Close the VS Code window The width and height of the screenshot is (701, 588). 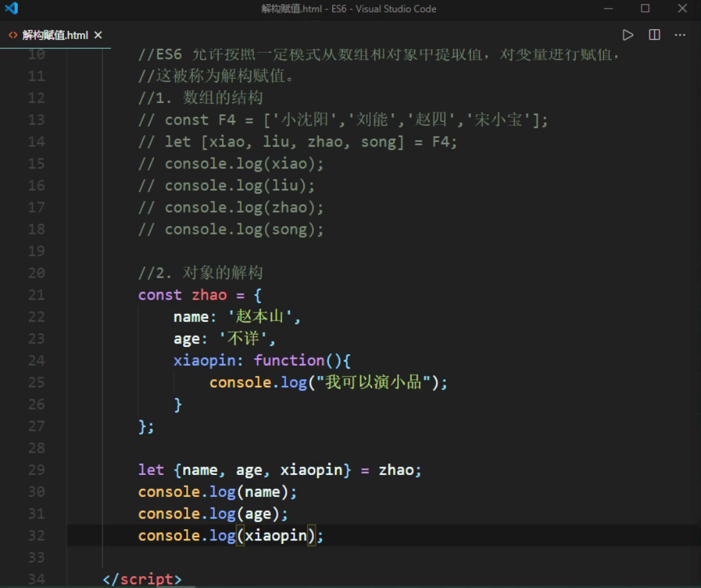[683, 9]
